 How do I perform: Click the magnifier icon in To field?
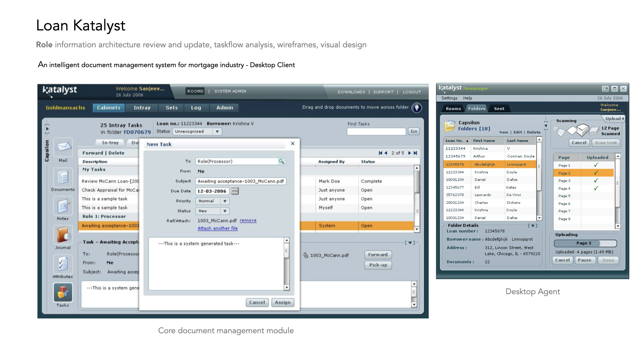[281, 162]
